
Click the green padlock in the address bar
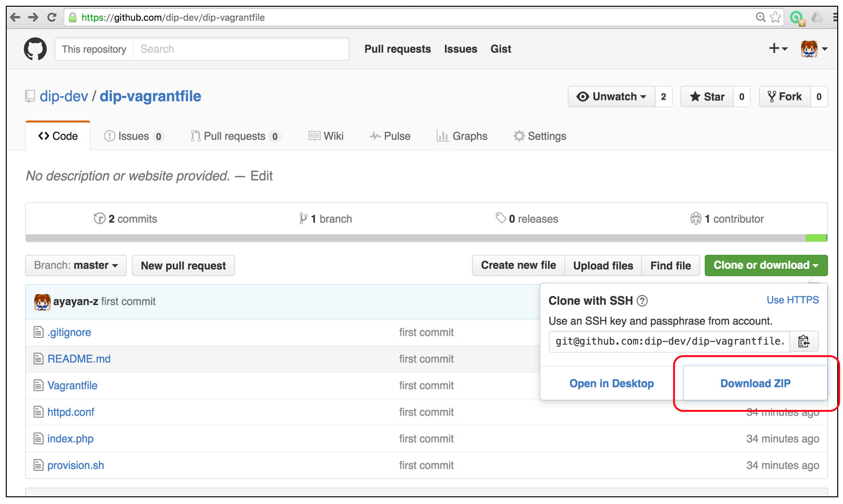72,17
